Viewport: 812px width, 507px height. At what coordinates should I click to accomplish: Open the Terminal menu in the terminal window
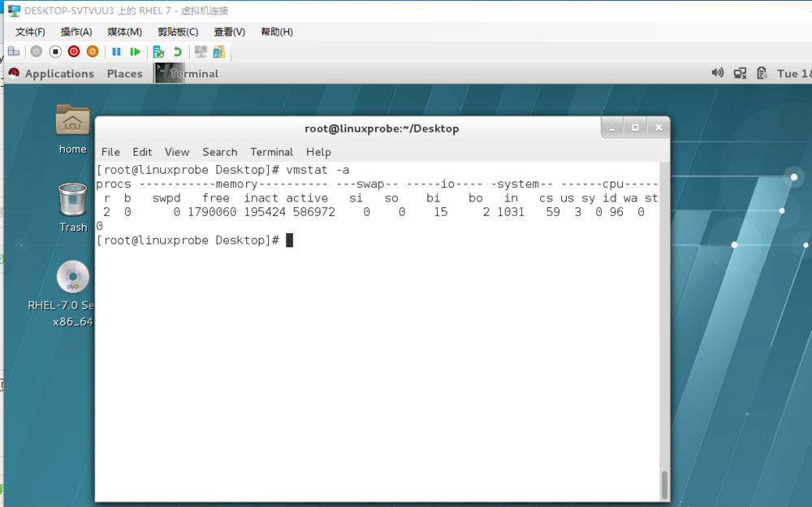(x=271, y=152)
